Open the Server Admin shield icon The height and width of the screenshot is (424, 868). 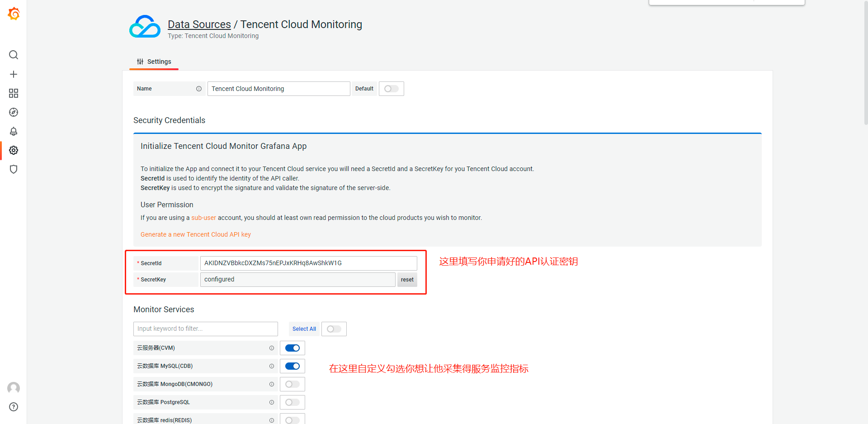pos(14,169)
